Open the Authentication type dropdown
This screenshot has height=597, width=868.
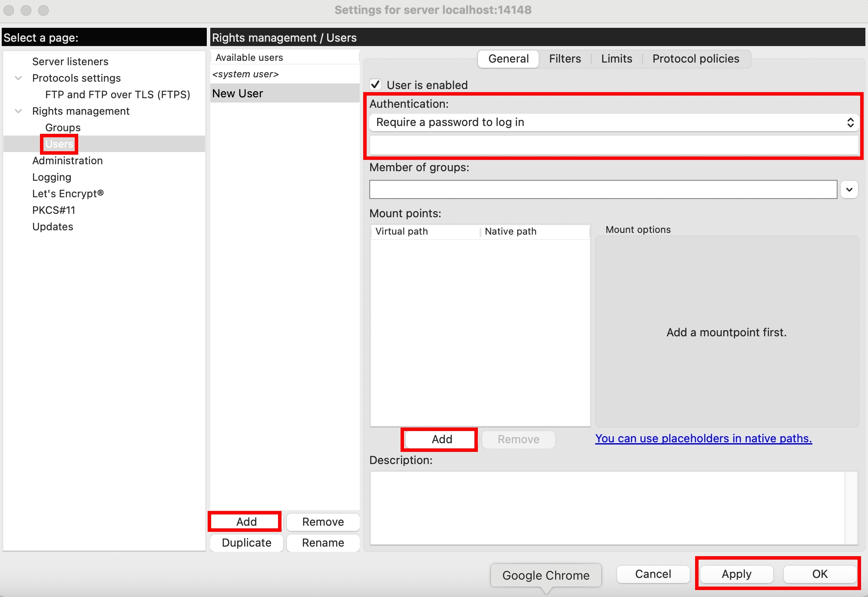point(613,123)
